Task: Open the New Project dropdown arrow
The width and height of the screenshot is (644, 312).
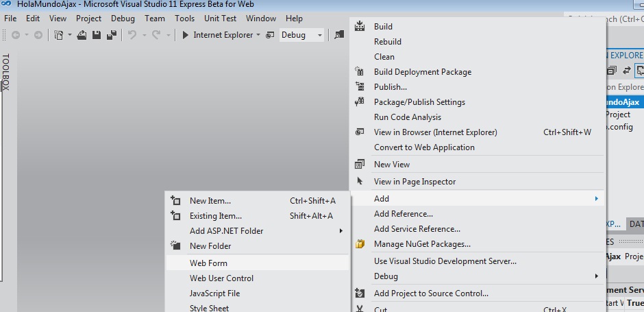Action: coord(69,36)
